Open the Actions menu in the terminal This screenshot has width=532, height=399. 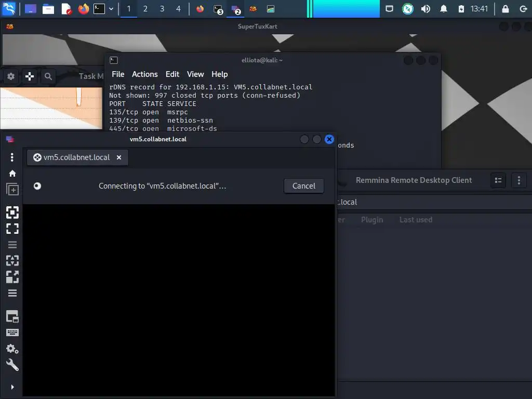pos(145,74)
